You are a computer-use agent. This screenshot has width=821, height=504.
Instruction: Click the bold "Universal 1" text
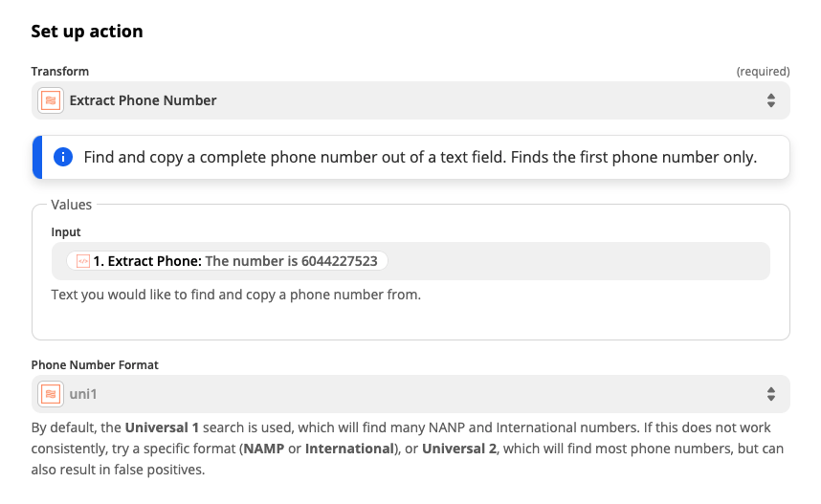(162, 427)
